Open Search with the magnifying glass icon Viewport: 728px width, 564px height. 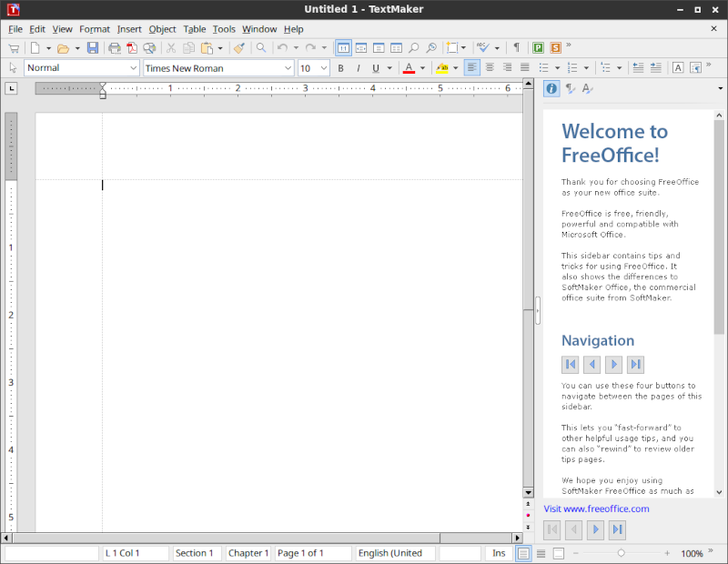pos(261,48)
